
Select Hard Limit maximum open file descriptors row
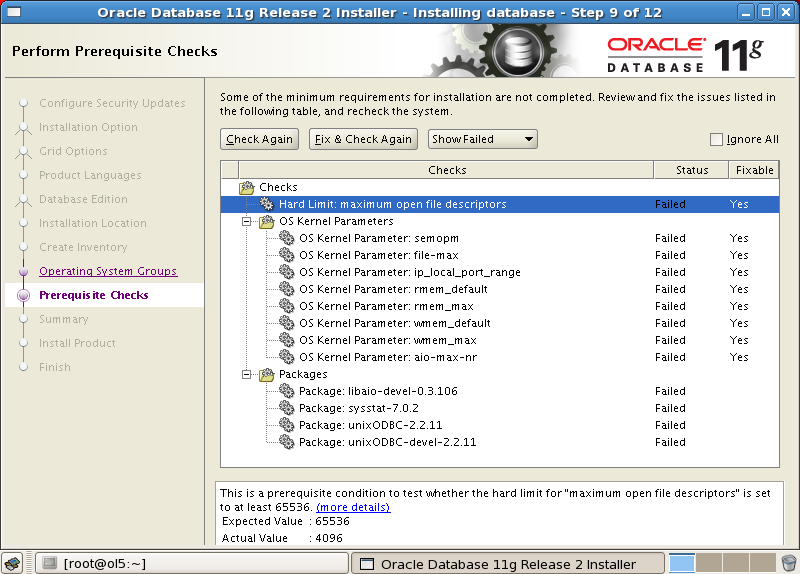[x=500, y=204]
